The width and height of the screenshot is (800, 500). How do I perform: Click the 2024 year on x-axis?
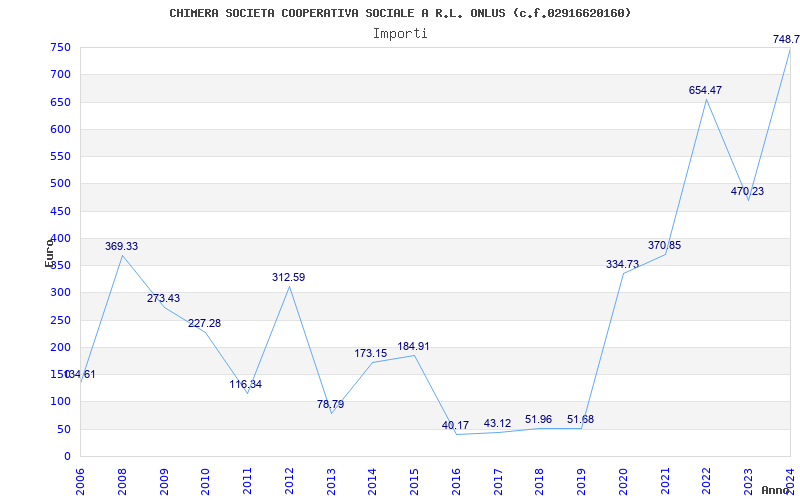(x=790, y=480)
